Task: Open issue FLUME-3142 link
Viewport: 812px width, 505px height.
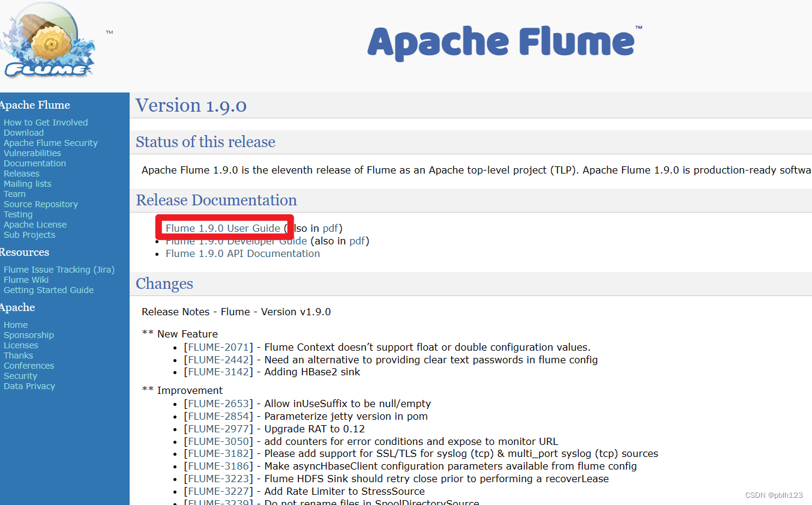Action: click(218, 372)
